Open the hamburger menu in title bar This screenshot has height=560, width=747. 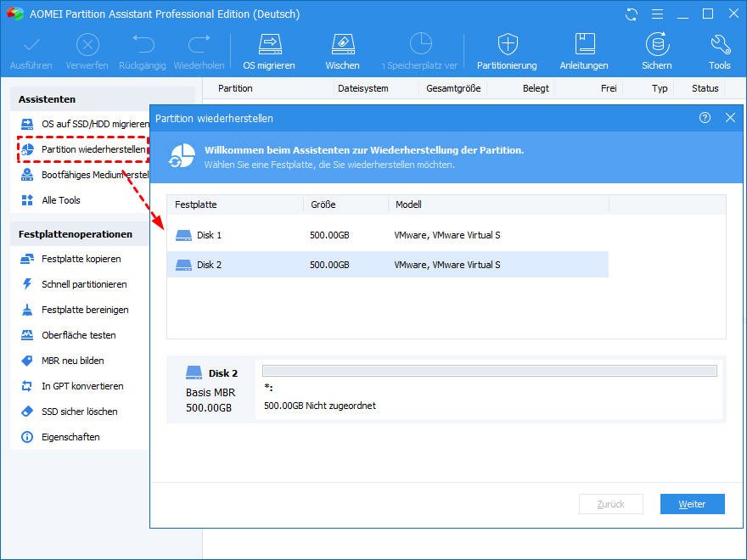(x=657, y=14)
